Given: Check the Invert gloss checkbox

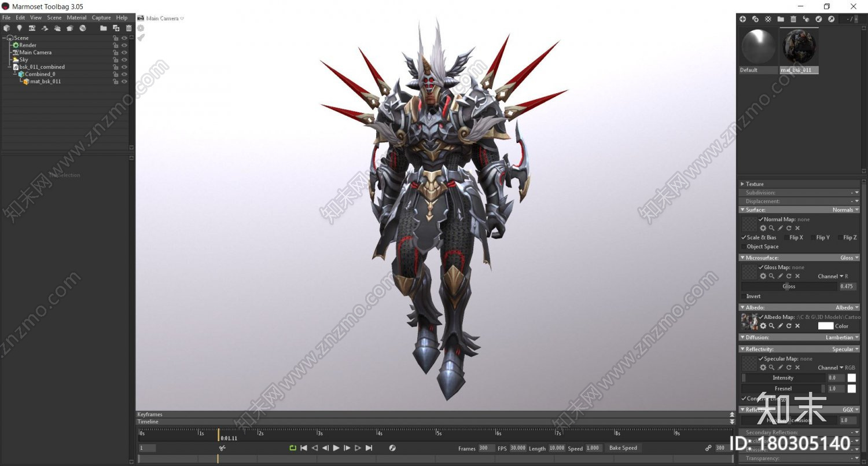Looking at the screenshot, I should (744, 296).
